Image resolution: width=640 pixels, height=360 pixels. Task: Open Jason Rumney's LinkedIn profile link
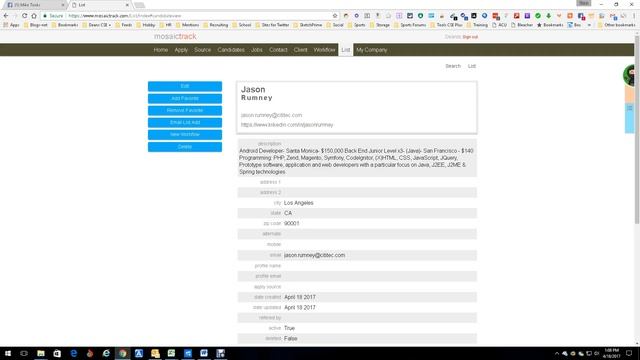point(287,125)
